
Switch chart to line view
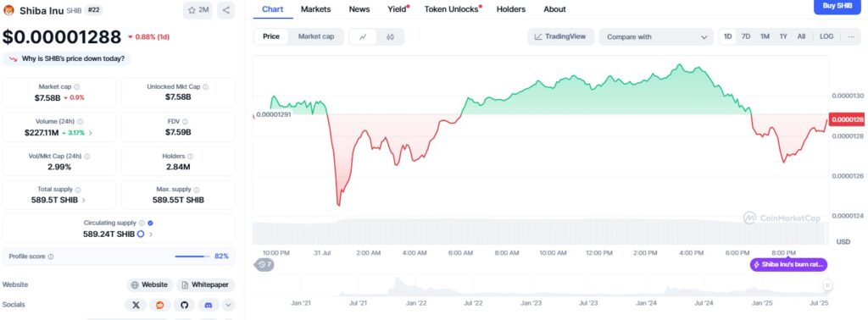363,37
